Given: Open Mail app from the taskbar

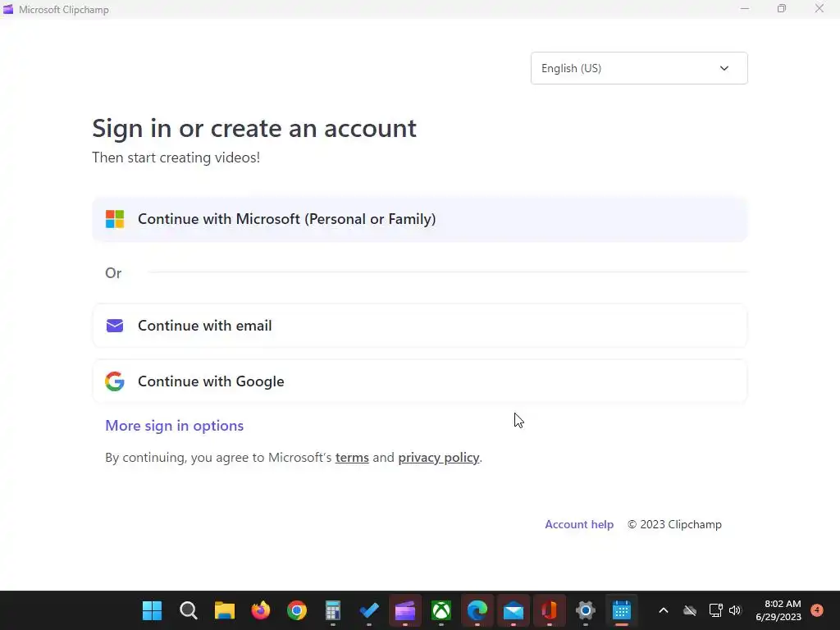Looking at the screenshot, I should pos(514,610).
